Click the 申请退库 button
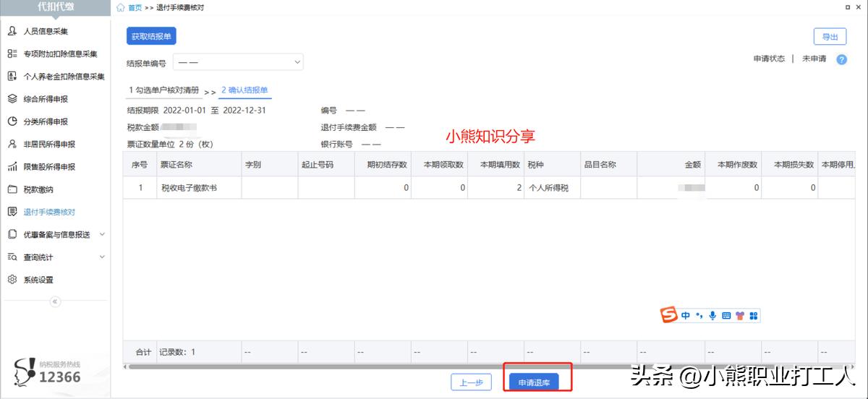The image size is (868, 399). click(534, 382)
